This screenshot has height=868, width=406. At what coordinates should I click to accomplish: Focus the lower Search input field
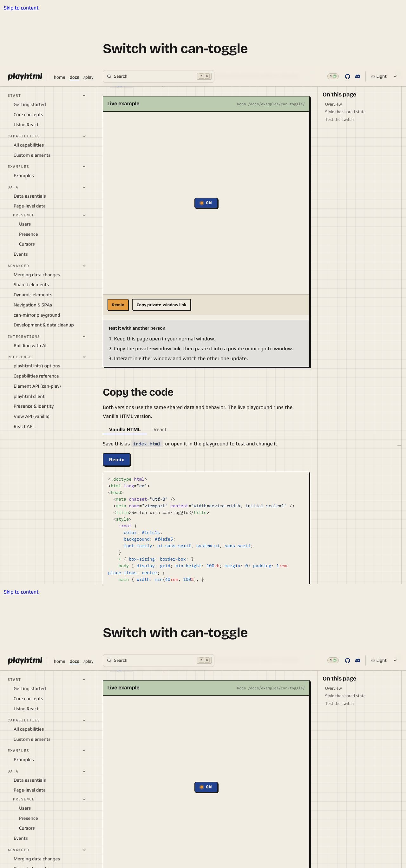pos(158,661)
